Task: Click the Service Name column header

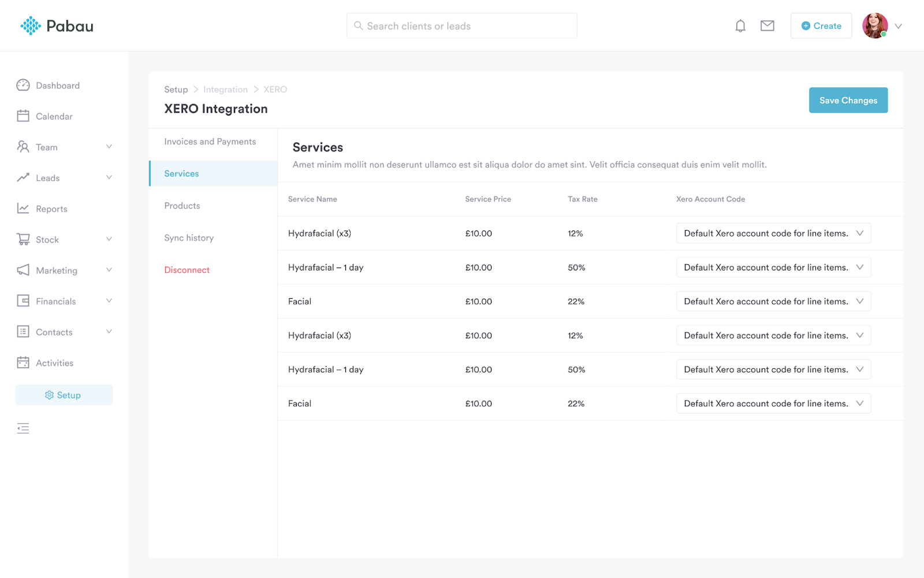Action: (312, 199)
